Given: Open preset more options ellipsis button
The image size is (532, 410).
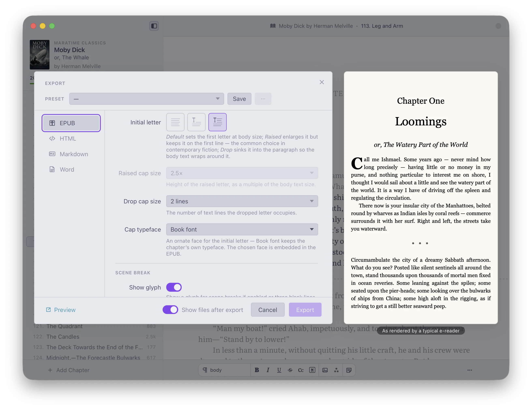Looking at the screenshot, I should (x=263, y=99).
